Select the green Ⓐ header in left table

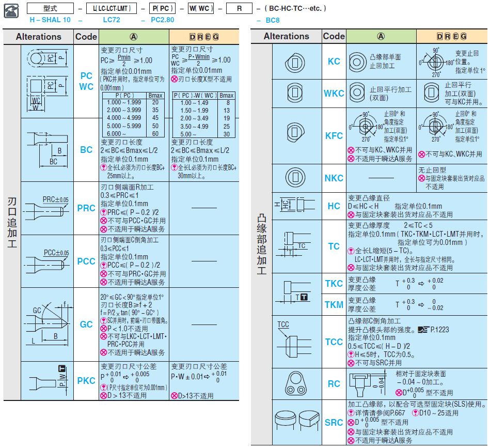134,37
